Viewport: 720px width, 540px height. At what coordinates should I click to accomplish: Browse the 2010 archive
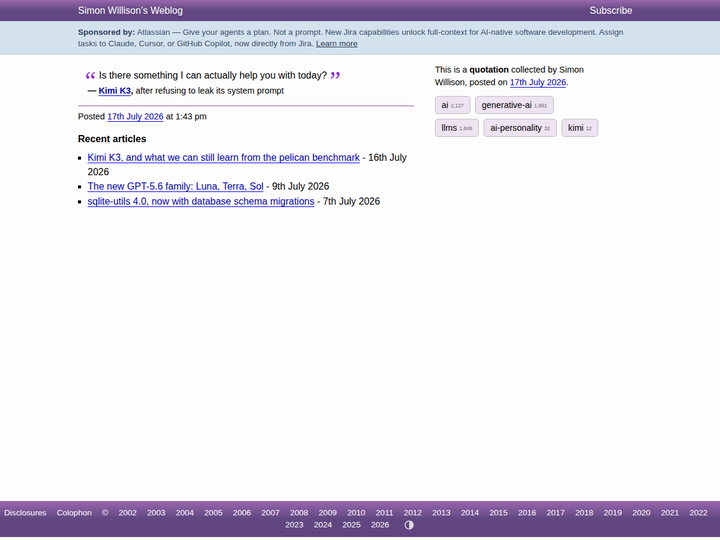pyautogui.click(x=356, y=513)
